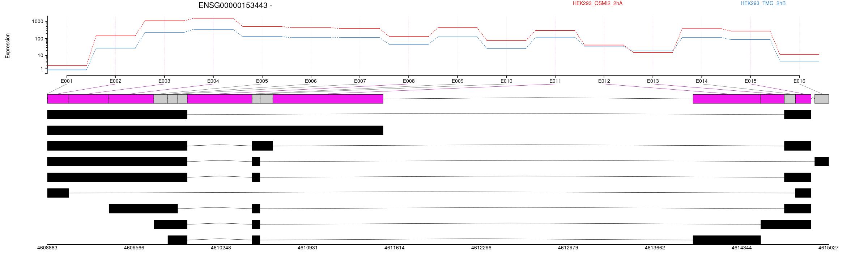Click genomic coordinate 4608883
The width and height of the screenshot is (868, 253).
47,248
